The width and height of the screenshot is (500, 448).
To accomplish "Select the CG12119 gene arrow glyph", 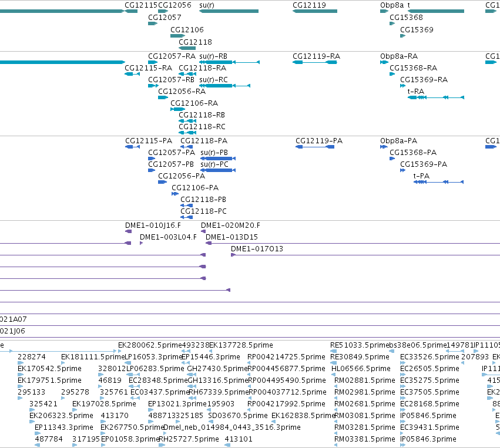I will (x=315, y=11).
